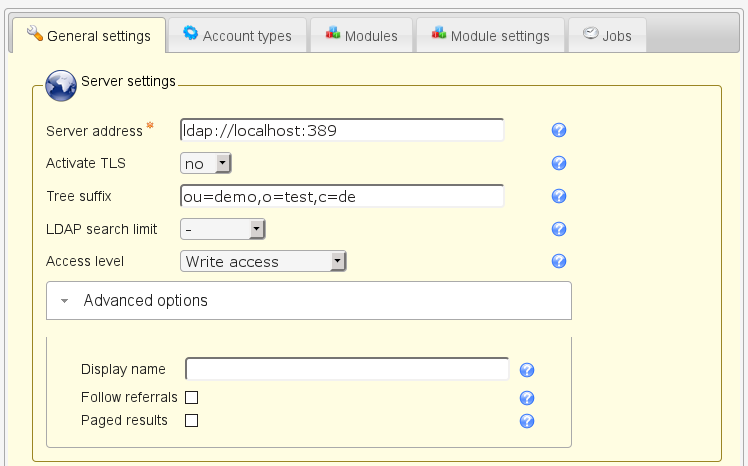
Task: Open help for Tree suffix field
Action: pos(559,197)
